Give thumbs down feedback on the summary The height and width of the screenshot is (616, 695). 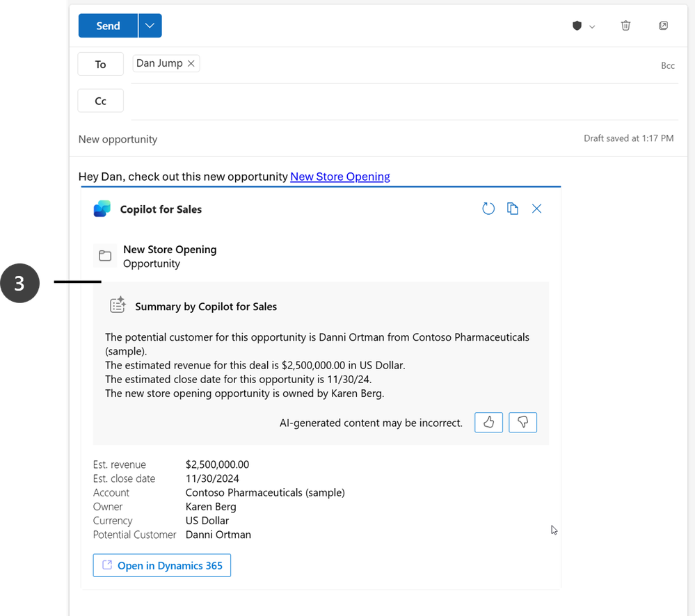522,422
